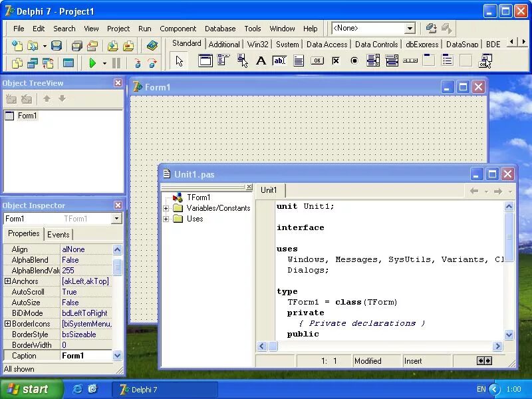Click the Trace Into debug icon
The image size is (532, 399).
[x=137, y=63]
